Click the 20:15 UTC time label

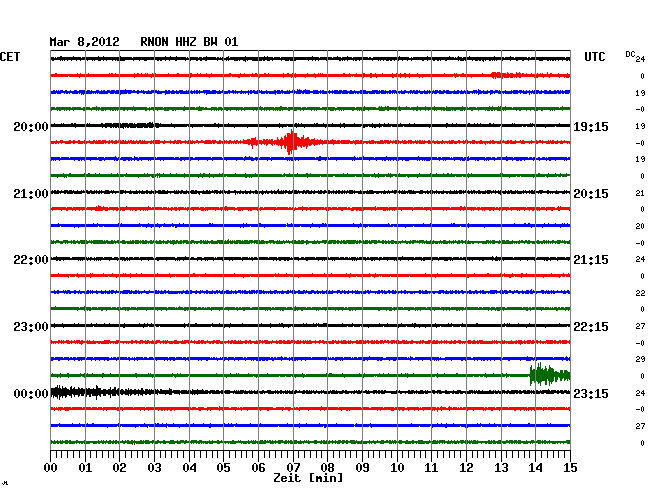point(591,194)
